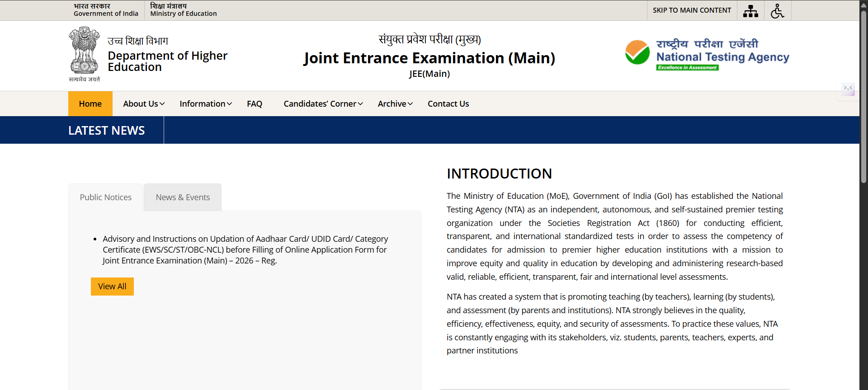
Task: Click the Joint Entrance Examination (Main) heading
Action: click(429, 58)
